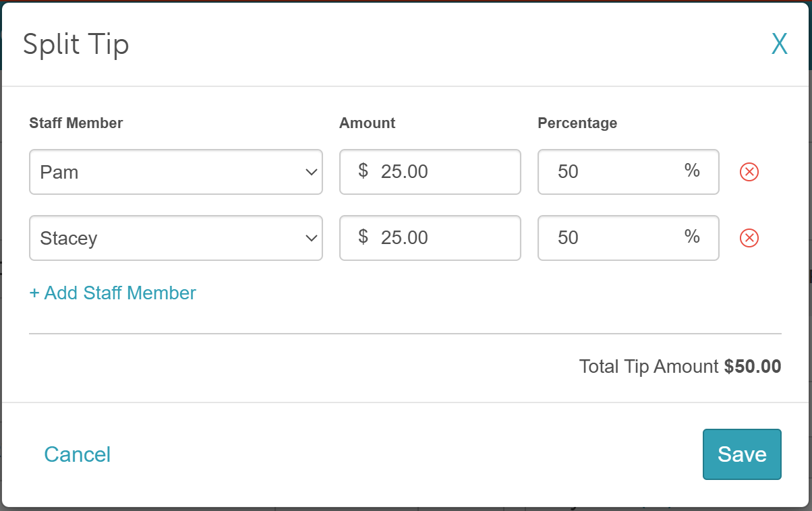Cancel the tip split
This screenshot has width=812, height=511.
(77, 454)
